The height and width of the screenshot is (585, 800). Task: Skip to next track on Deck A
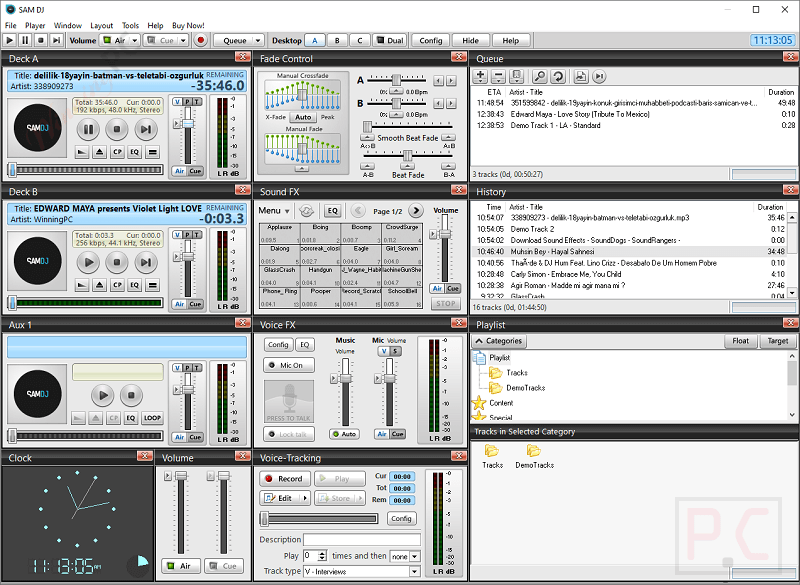click(x=145, y=130)
